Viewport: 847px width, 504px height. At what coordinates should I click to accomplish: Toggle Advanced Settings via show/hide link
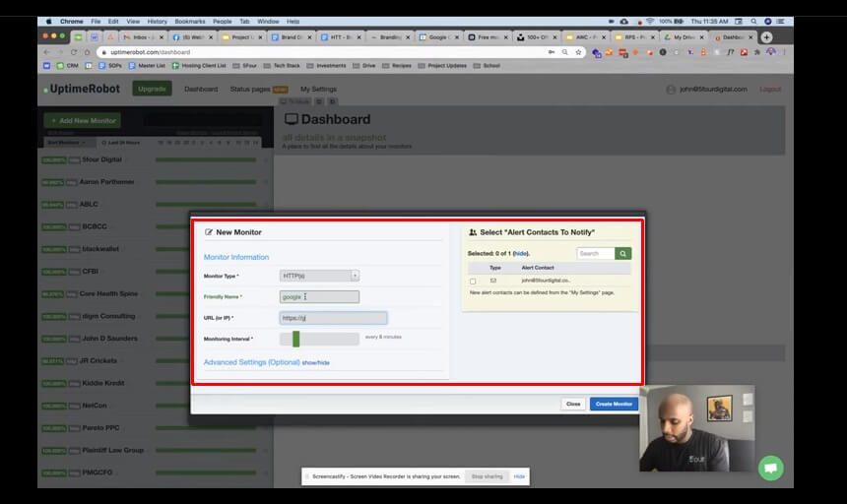pos(315,362)
